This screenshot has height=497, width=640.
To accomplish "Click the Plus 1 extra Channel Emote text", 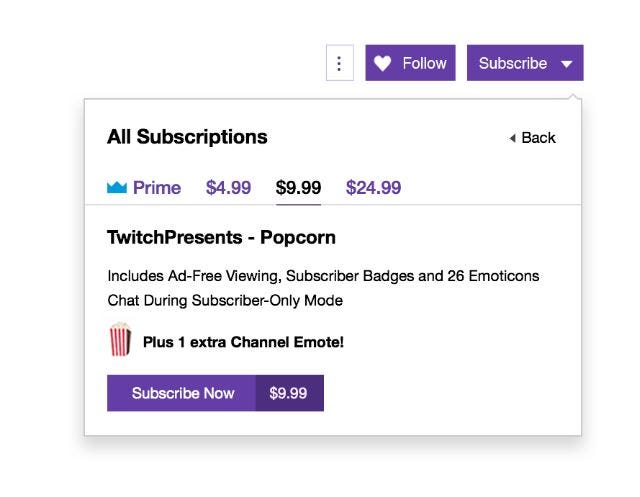I will point(243,342).
